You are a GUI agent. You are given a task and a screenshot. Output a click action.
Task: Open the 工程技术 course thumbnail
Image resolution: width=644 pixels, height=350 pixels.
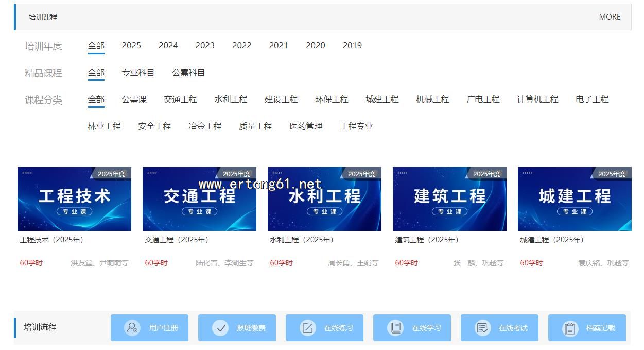(74, 198)
